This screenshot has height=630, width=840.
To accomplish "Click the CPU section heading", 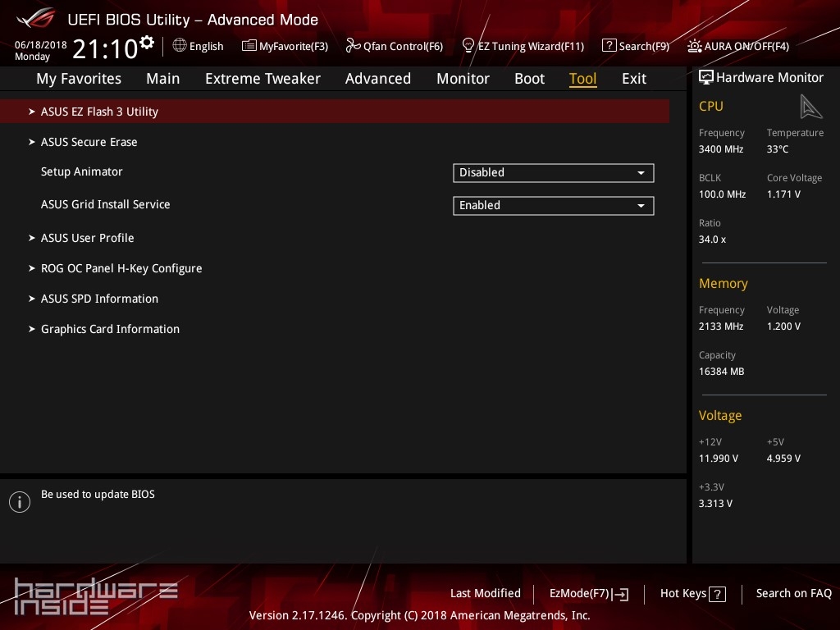I will click(711, 106).
